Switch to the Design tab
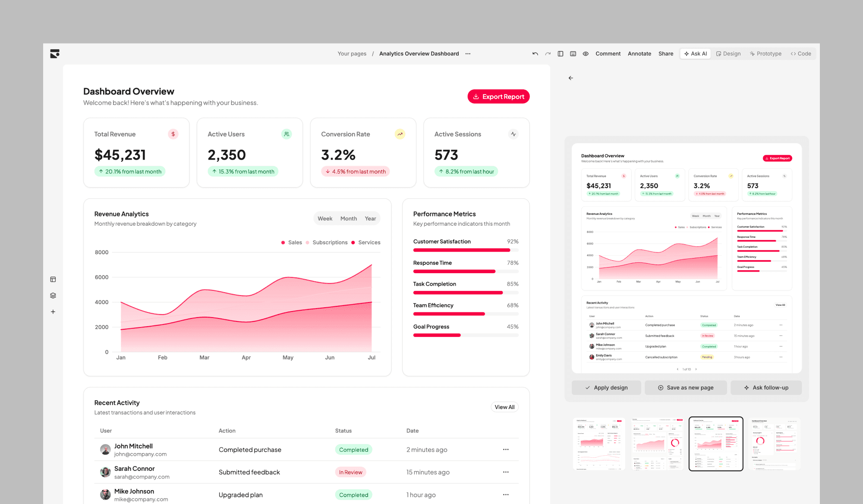The image size is (863, 504). (728, 54)
